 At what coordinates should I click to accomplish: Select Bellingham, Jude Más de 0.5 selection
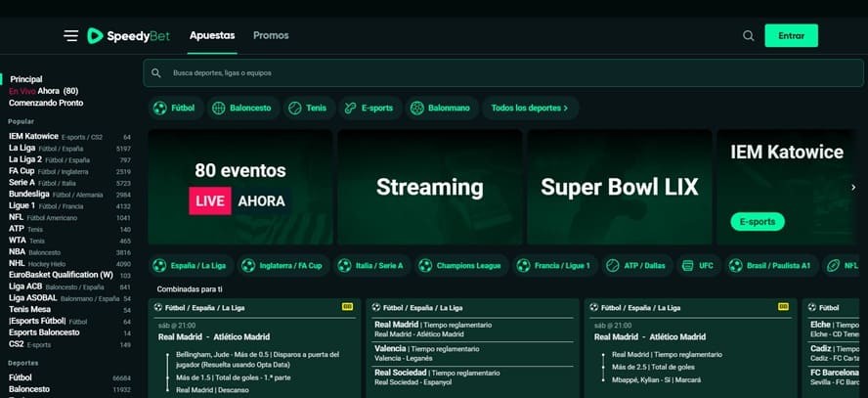[258, 359]
